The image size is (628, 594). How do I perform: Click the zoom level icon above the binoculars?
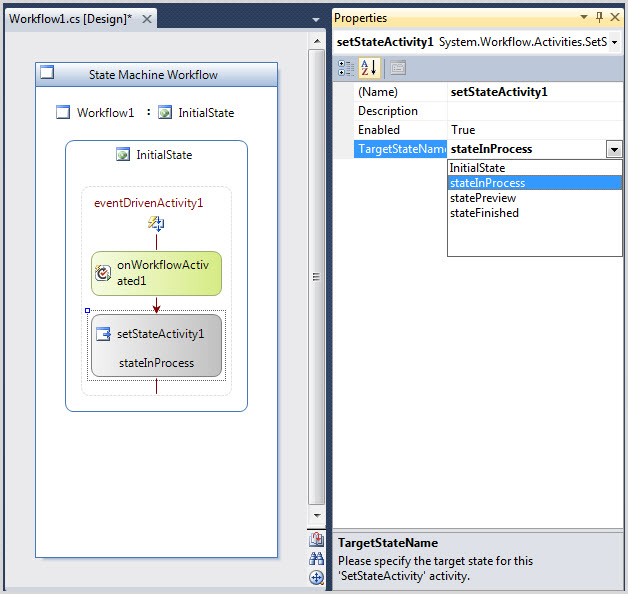[x=316, y=539]
